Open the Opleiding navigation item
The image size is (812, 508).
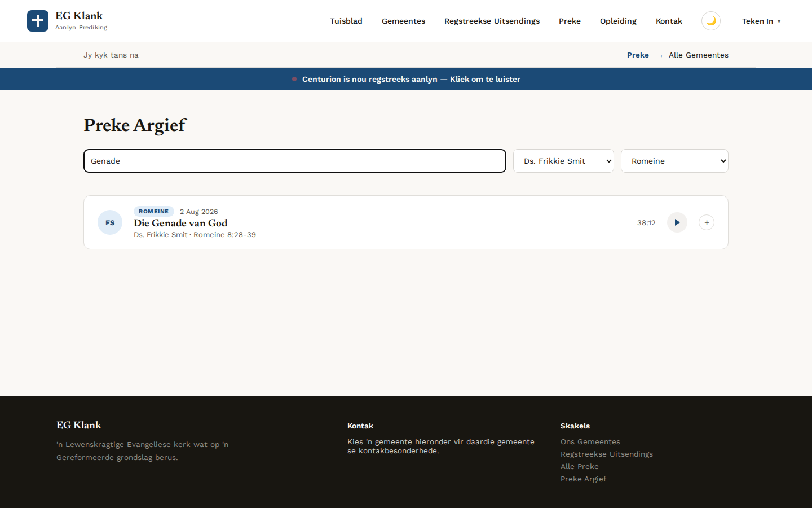coord(618,21)
